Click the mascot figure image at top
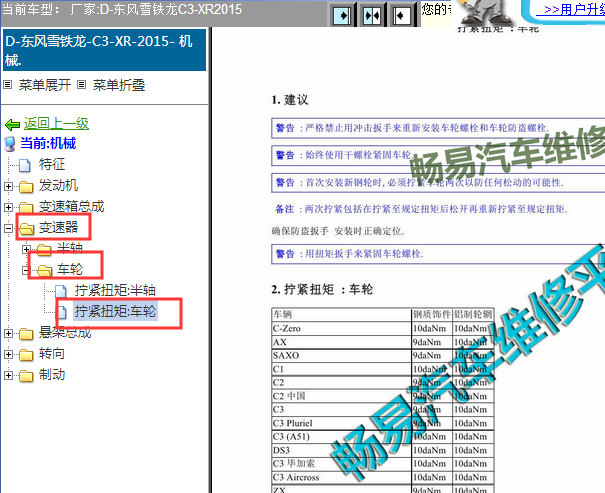Image resolution: width=605 pixels, height=493 pixels. (487, 12)
